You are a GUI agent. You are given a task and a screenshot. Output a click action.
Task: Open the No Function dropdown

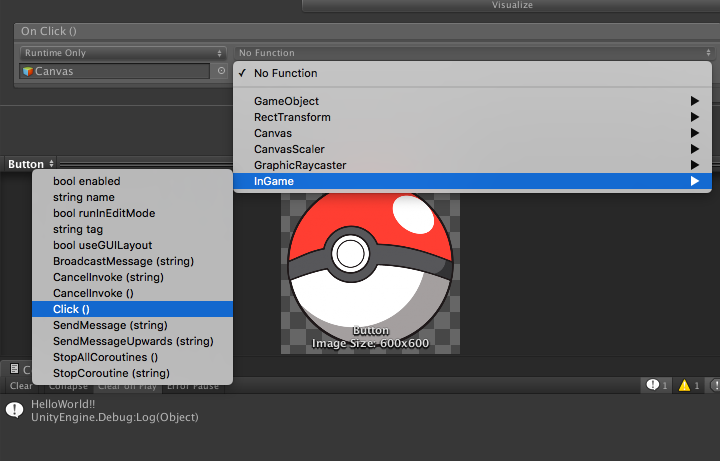pyautogui.click(x=475, y=53)
